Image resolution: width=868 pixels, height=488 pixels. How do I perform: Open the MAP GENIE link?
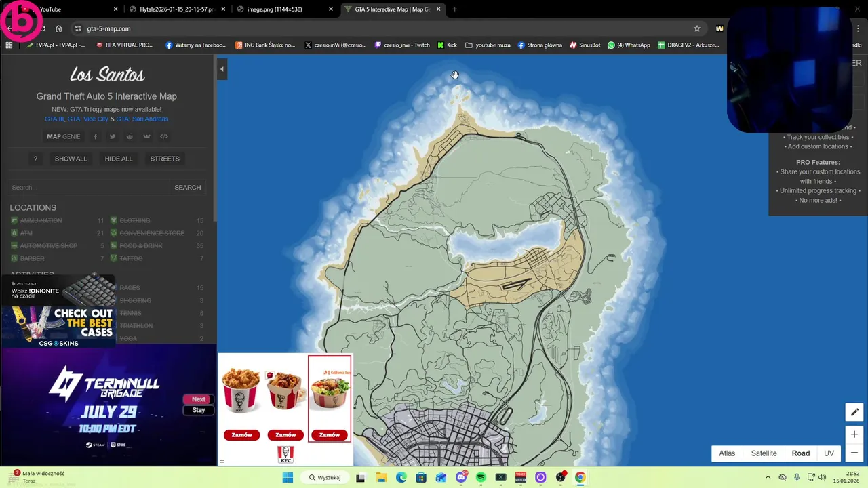(x=63, y=136)
